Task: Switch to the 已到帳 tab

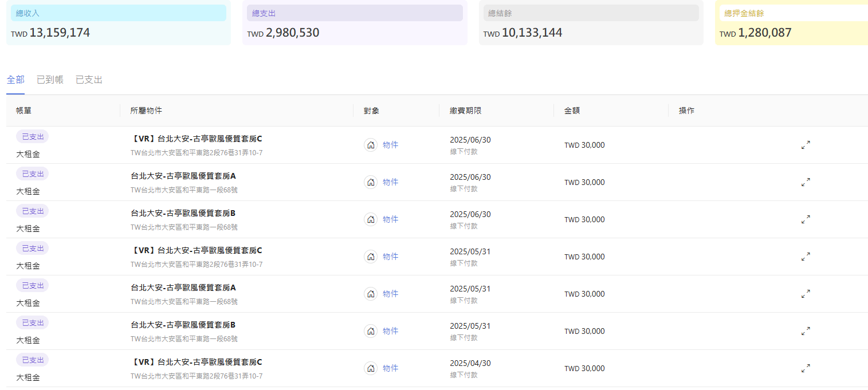Action: 50,80
